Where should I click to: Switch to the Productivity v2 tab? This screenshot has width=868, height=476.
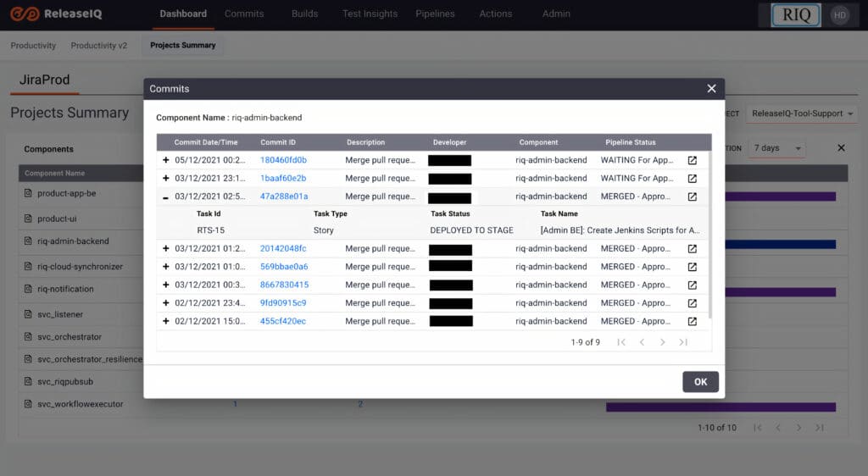98,46
